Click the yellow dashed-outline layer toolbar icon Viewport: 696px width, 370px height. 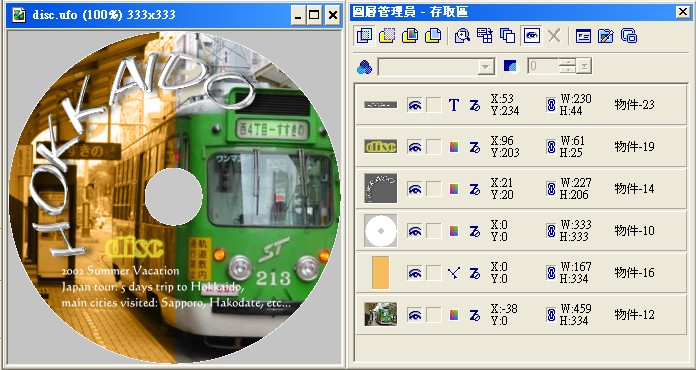point(387,35)
